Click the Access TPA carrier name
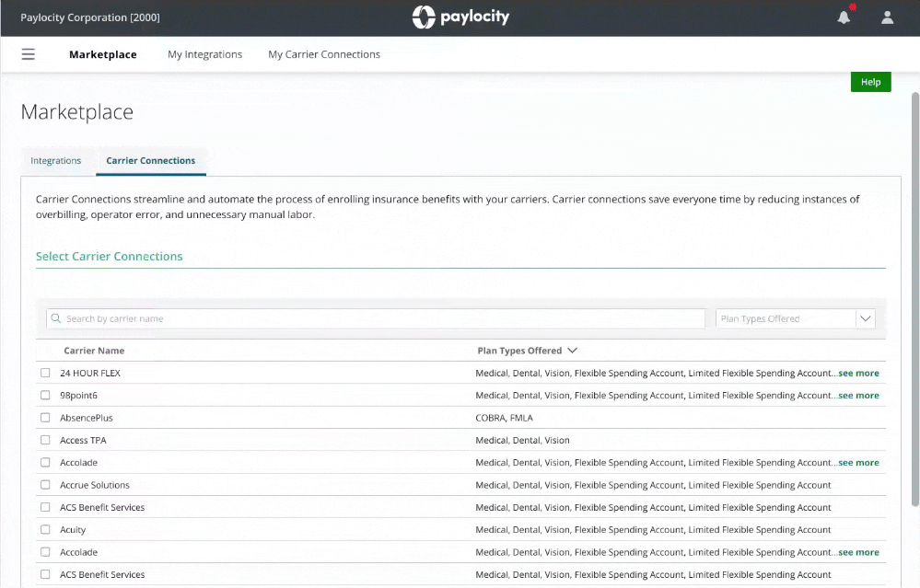Viewport: 920px width, 588px height. [83, 440]
